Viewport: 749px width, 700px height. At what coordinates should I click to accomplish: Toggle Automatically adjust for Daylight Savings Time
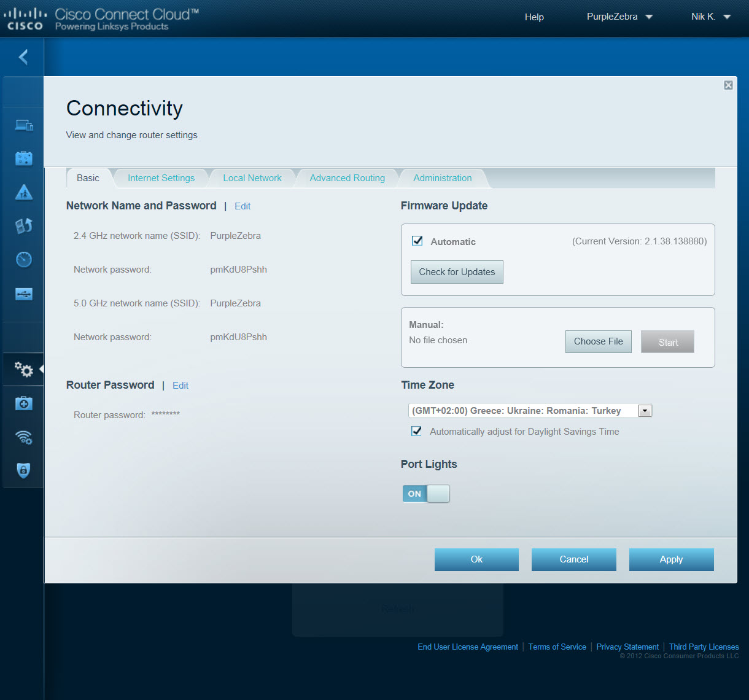click(x=416, y=431)
